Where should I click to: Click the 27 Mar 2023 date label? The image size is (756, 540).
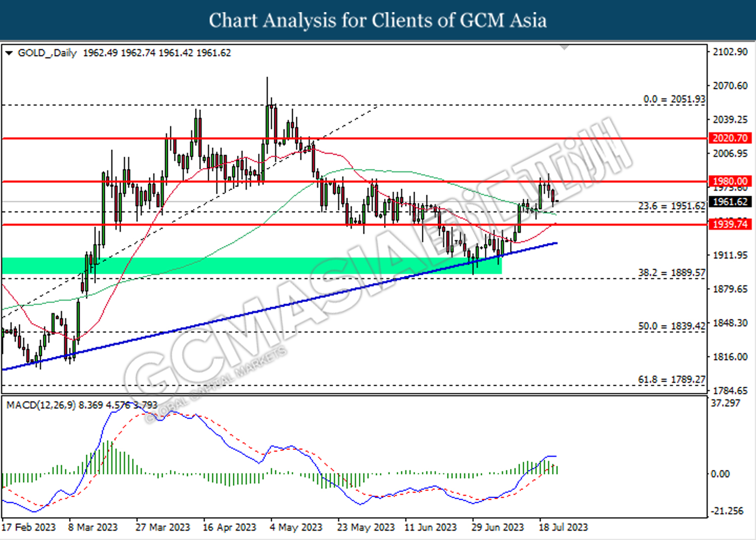(x=163, y=527)
